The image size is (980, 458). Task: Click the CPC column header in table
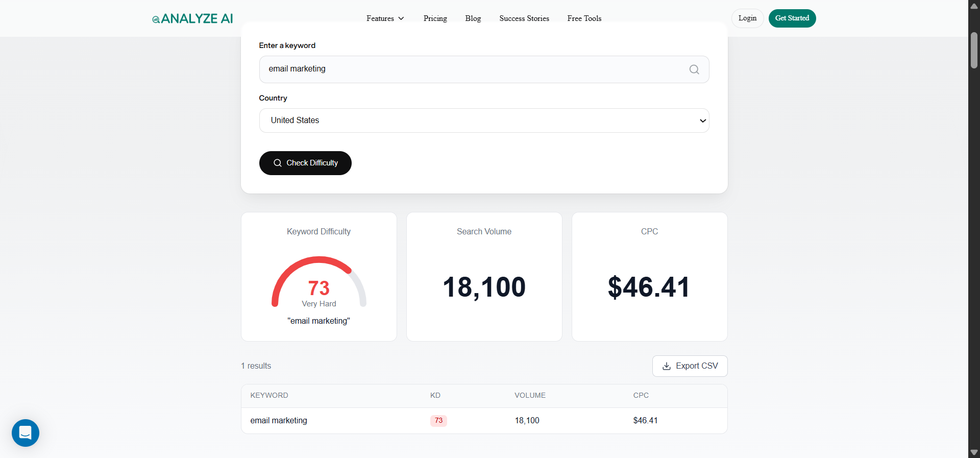[641, 395]
